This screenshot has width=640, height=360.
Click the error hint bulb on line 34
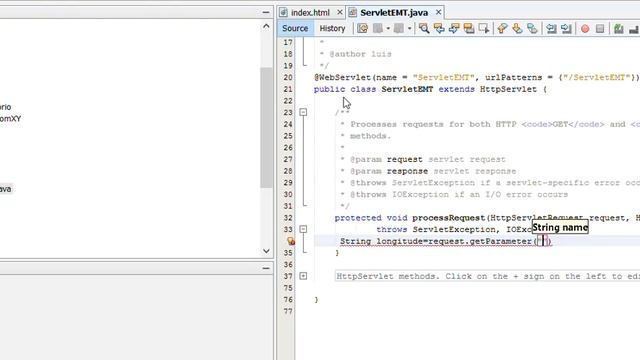point(291,241)
